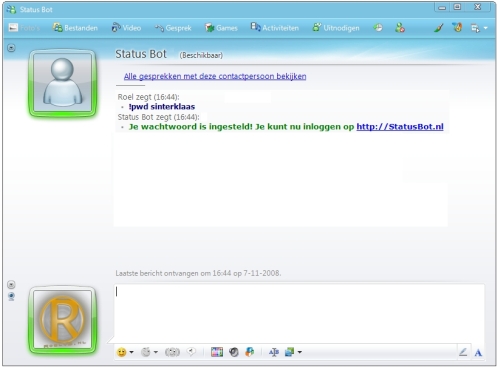Expand the emoticon dropdown arrow
500x368 pixels.
(x=132, y=352)
